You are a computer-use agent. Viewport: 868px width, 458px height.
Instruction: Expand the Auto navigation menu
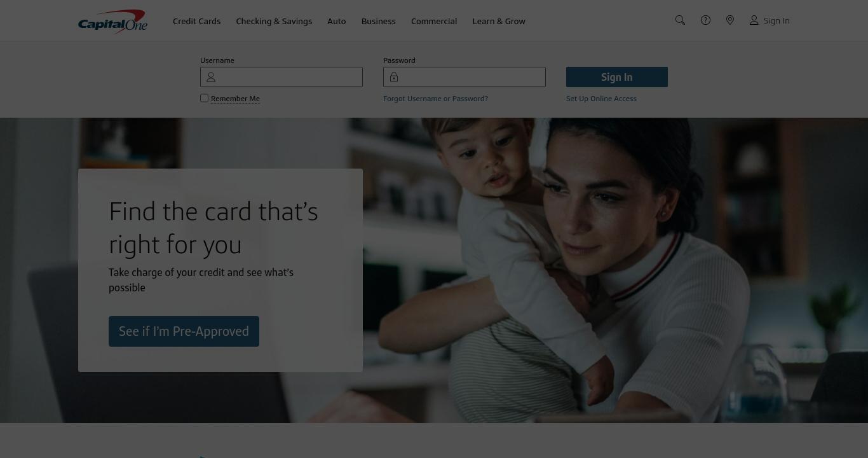click(x=337, y=21)
